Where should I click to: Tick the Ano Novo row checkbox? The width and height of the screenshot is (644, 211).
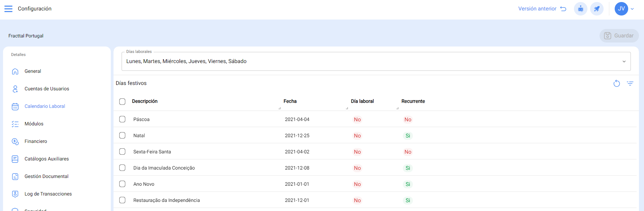click(x=122, y=184)
